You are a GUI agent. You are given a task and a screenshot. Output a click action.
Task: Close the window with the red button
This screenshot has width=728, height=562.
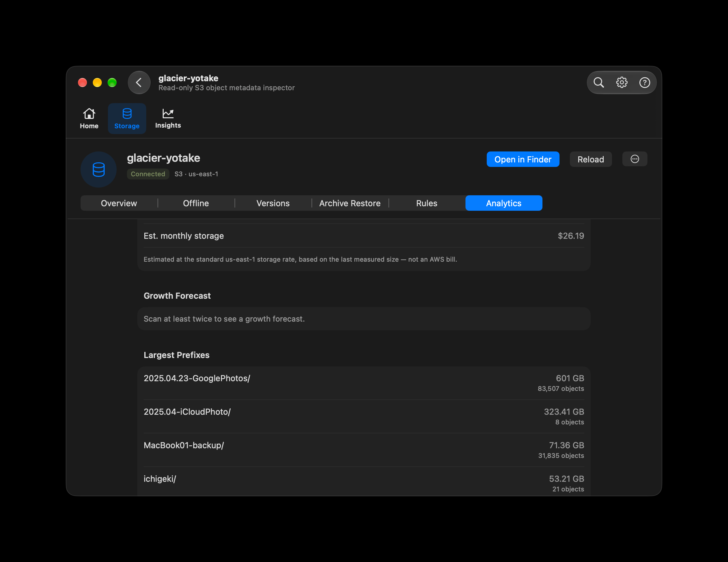tap(82, 82)
